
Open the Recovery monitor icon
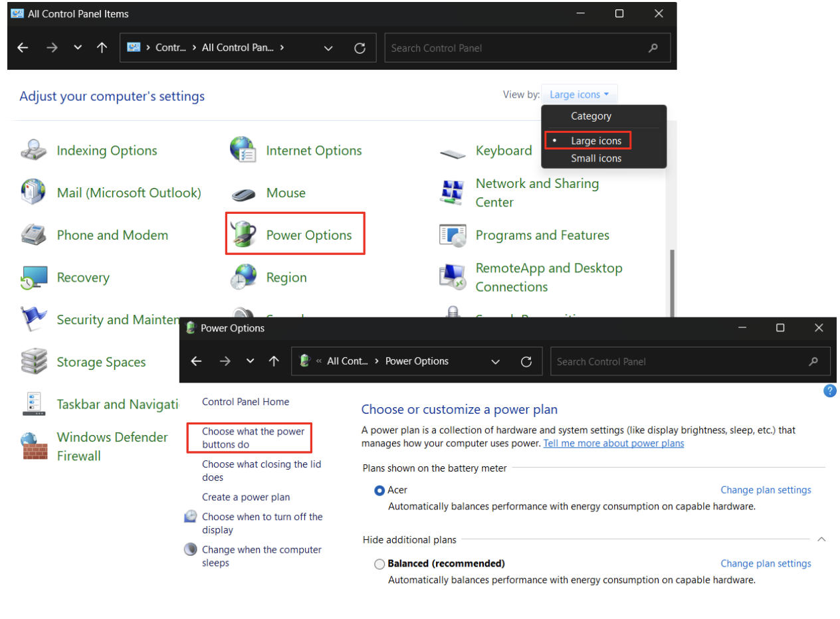click(34, 278)
